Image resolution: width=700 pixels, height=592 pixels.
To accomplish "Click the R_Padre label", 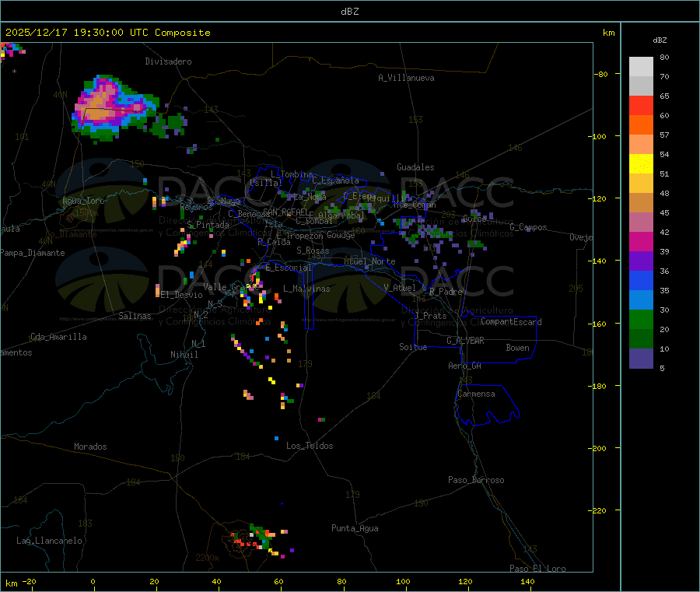I will [x=446, y=292].
